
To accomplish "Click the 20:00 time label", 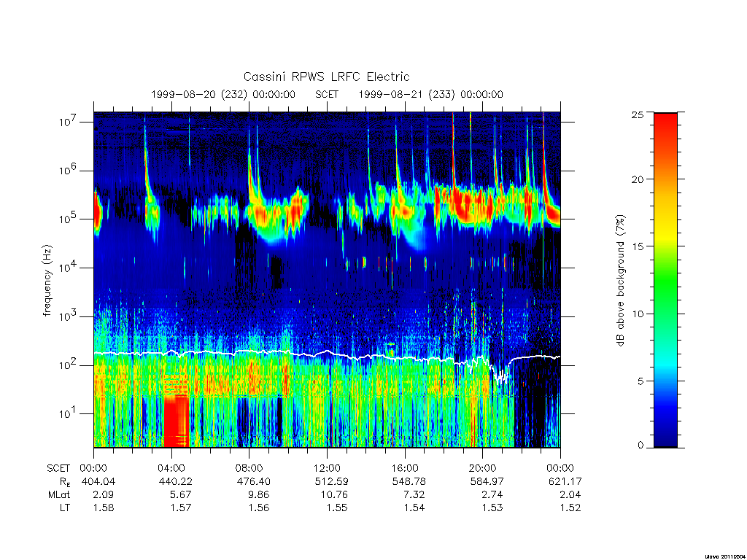I will pos(483,468).
